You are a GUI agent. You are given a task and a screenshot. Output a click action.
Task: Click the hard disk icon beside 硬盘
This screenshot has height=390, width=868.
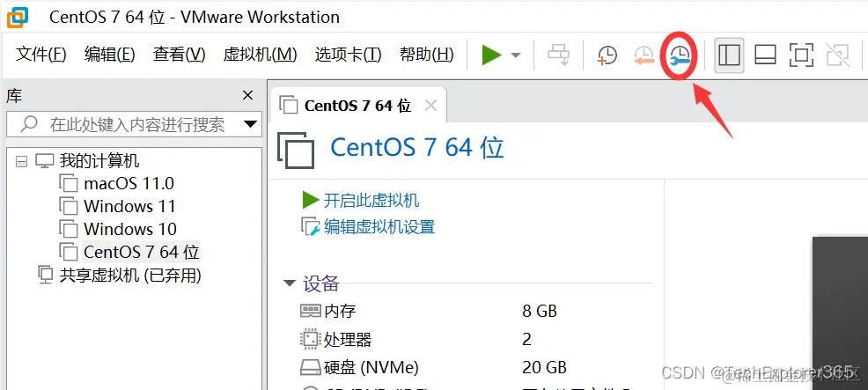click(311, 367)
